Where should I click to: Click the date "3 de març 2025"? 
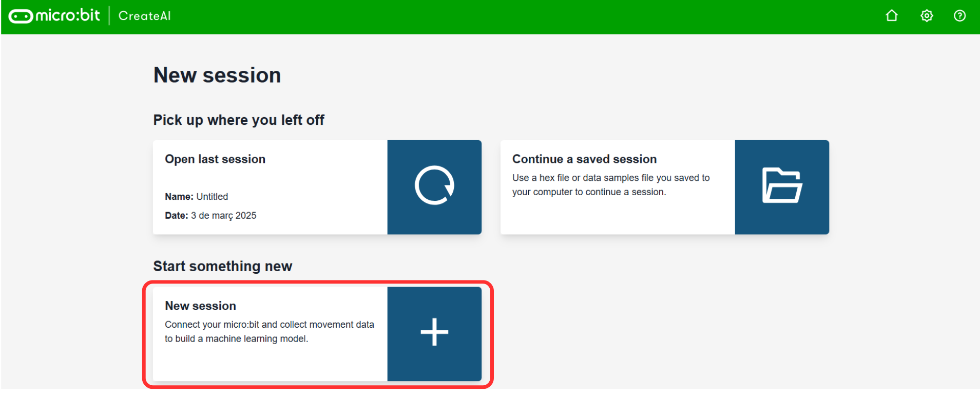[x=223, y=216]
